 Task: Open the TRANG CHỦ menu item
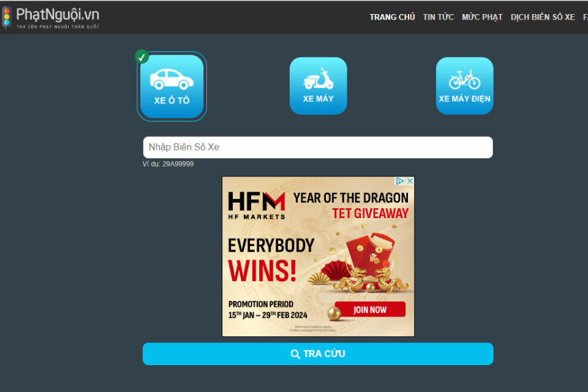(392, 17)
